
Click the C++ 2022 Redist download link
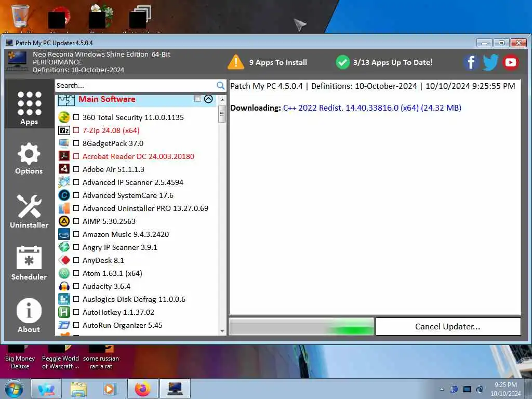click(x=372, y=108)
